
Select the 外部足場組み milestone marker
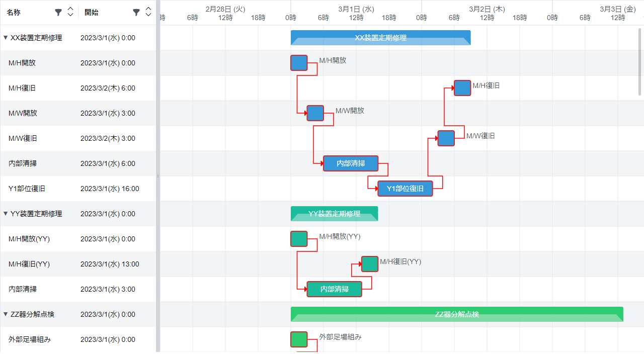298,339
